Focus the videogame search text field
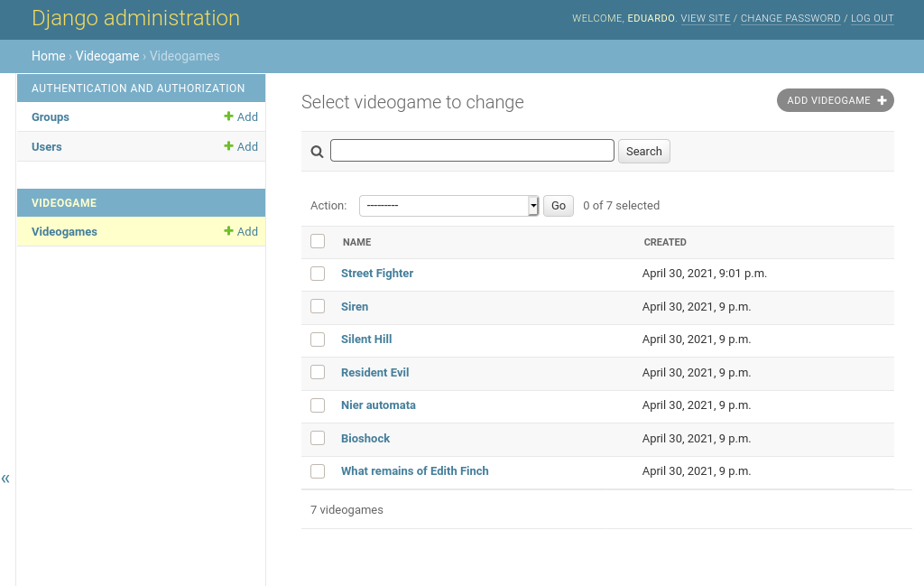The width and height of the screenshot is (924, 586). (x=472, y=151)
